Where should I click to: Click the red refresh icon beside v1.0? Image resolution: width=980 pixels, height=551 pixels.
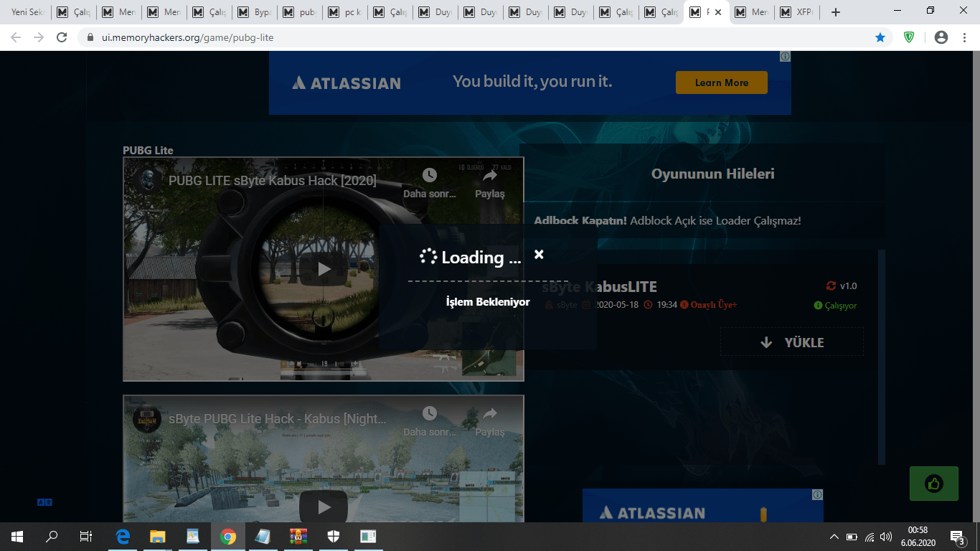(831, 286)
